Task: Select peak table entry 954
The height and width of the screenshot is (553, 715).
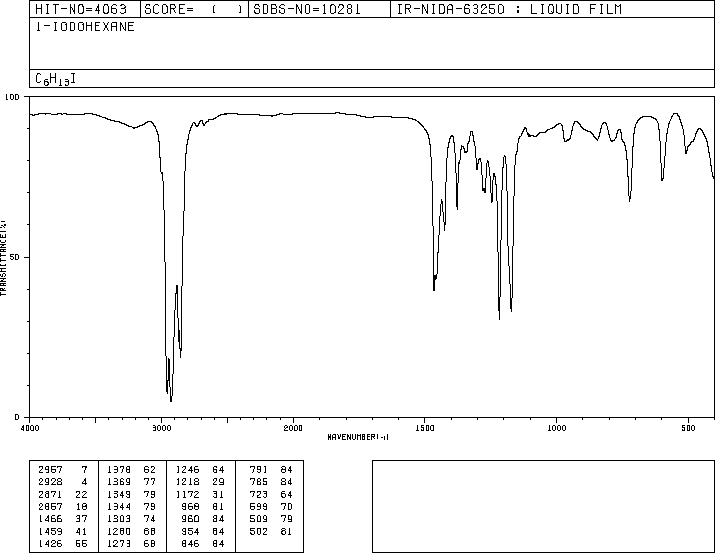Action: (x=190, y=532)
